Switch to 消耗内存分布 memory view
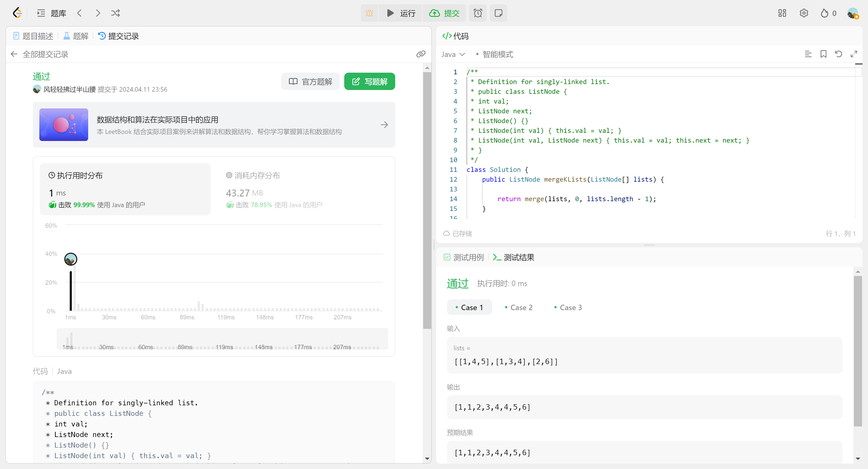The height and width of the screenshot is (469, 868). [253, 175]
